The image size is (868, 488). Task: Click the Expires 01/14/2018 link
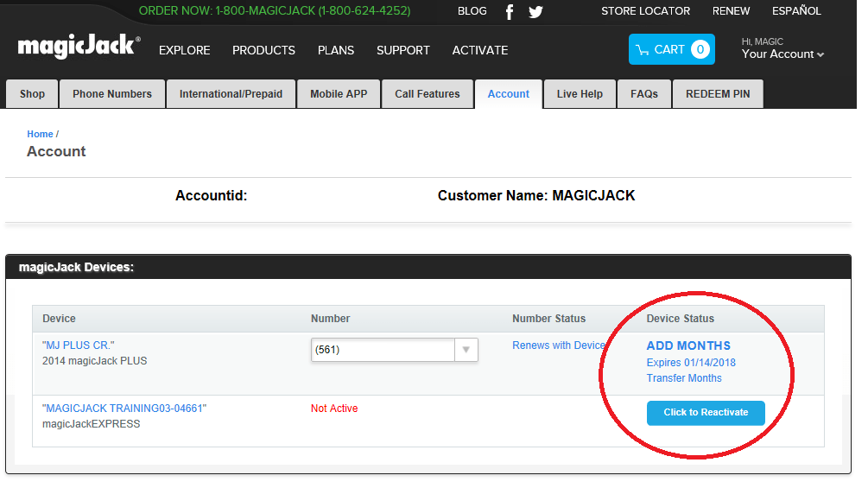coord(691,363)
